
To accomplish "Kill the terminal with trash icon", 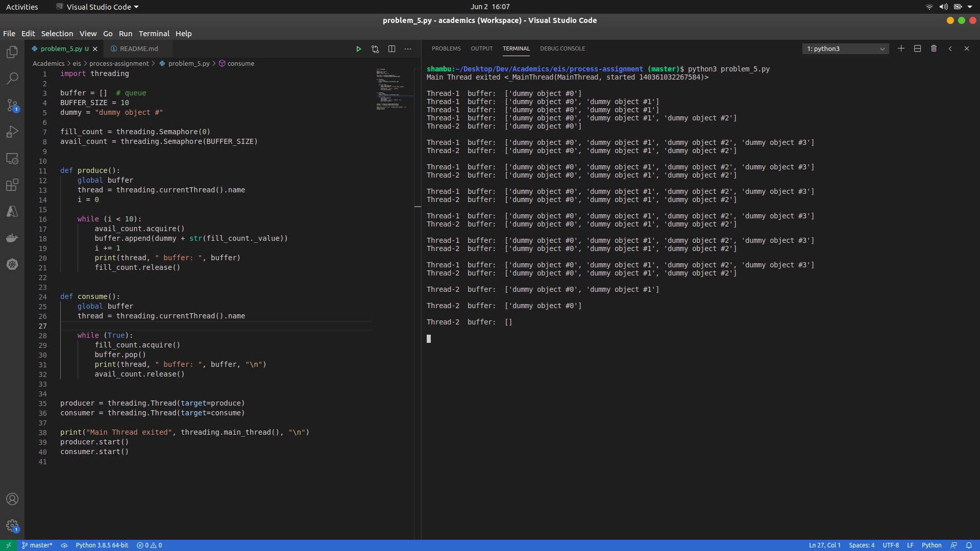I will 934,48.
